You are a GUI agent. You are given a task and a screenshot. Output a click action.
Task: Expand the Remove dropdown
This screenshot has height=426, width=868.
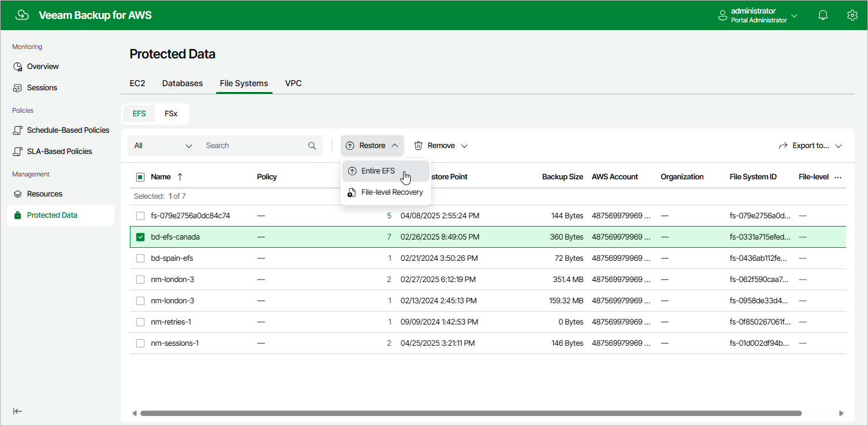(x=464, y=146)
